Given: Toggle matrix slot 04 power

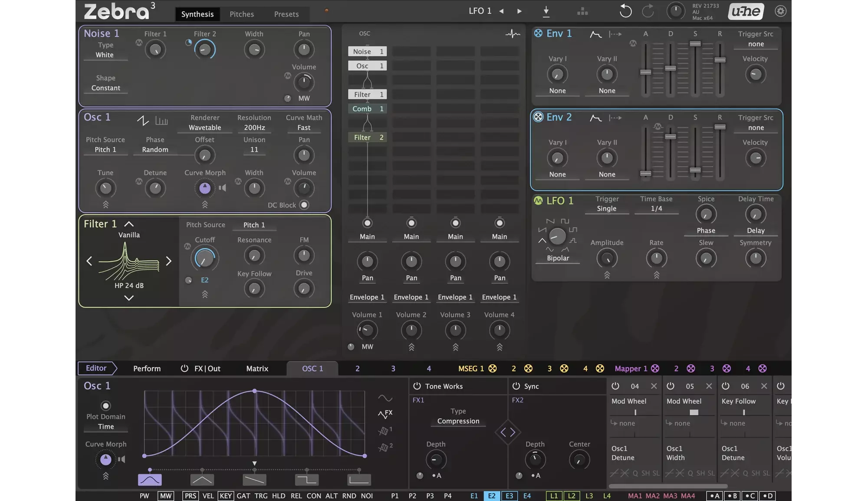Looking at the screenshot, I should click(x=615, y=386).
